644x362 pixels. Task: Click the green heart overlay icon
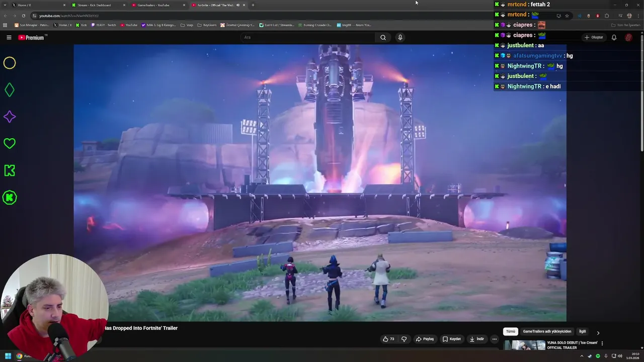[x=10, y=144]
